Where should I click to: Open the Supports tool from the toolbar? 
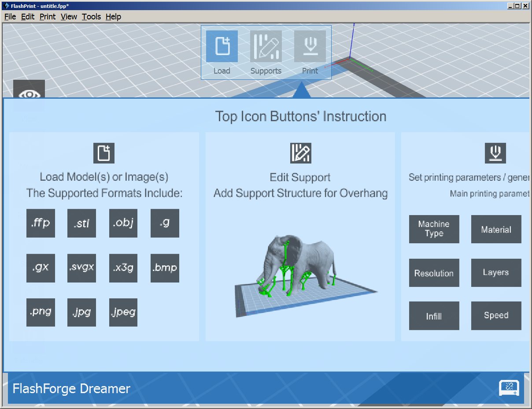[266, 45]
